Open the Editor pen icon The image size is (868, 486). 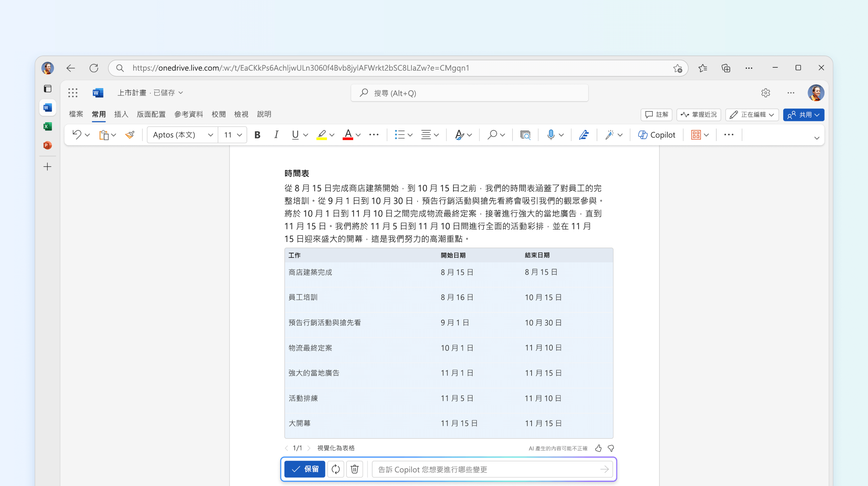click(584, 135)
